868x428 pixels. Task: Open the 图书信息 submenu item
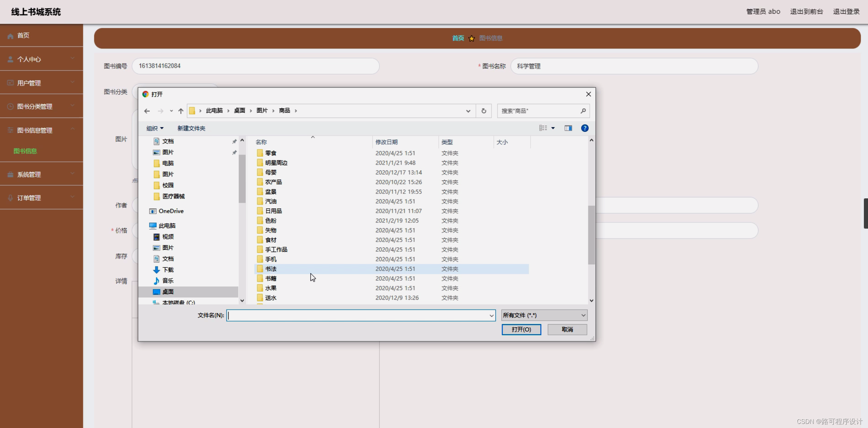click(25, 151)
